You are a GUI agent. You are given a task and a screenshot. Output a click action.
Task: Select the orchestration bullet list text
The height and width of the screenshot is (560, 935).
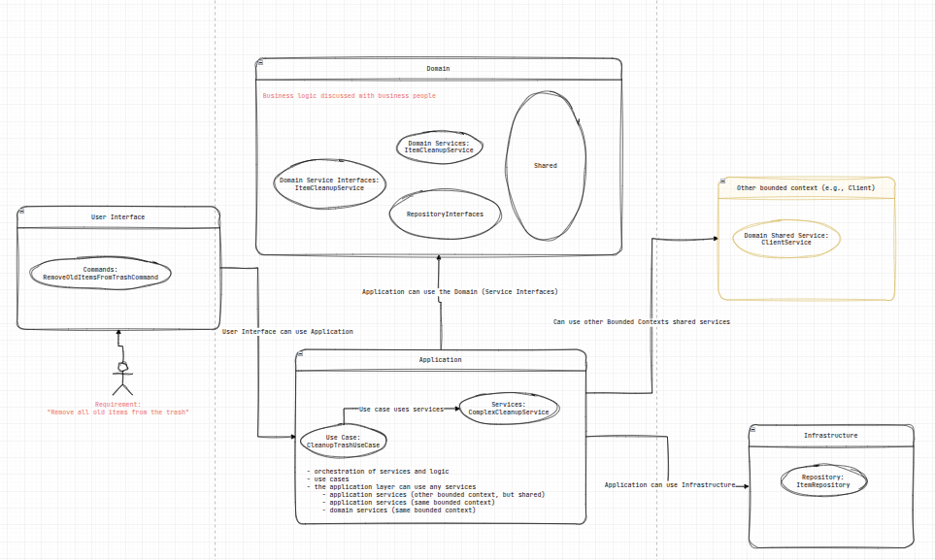[425, 491]
